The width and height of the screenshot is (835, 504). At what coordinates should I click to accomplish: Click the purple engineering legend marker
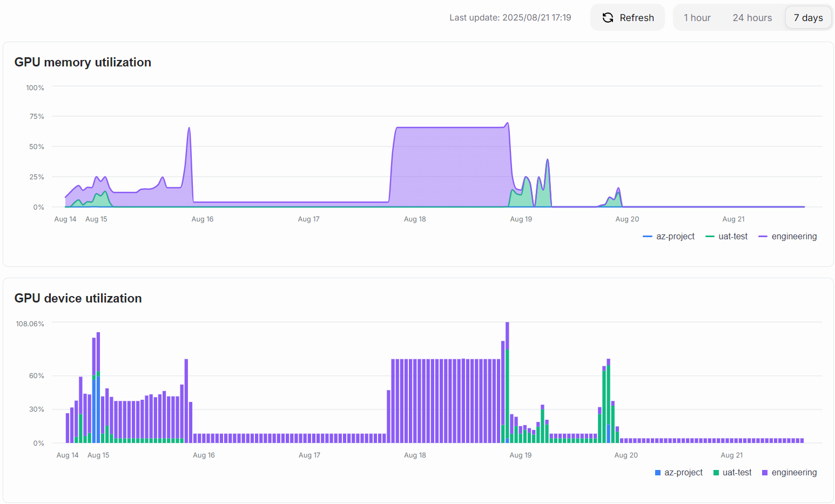(x=762, y=236)
